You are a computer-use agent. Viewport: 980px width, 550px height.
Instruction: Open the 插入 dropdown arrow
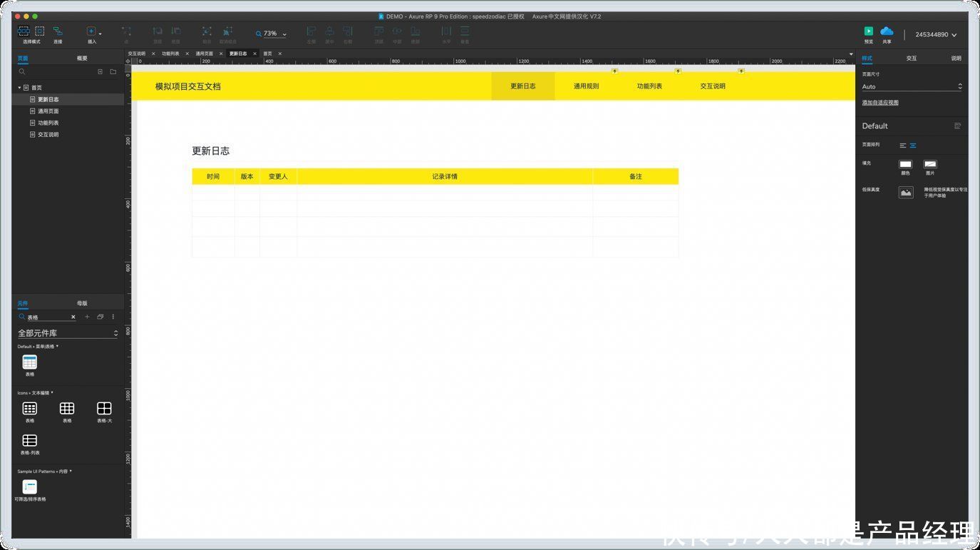100,34
